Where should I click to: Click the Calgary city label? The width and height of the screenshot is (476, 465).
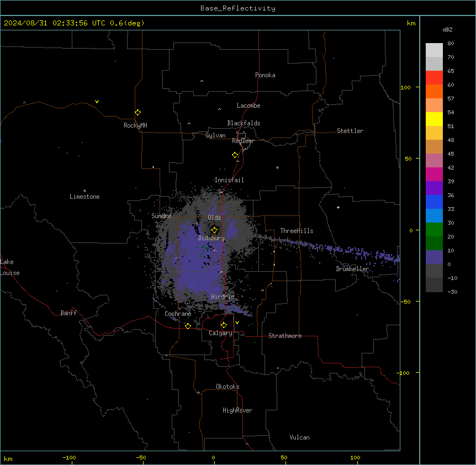coord(220,333)
